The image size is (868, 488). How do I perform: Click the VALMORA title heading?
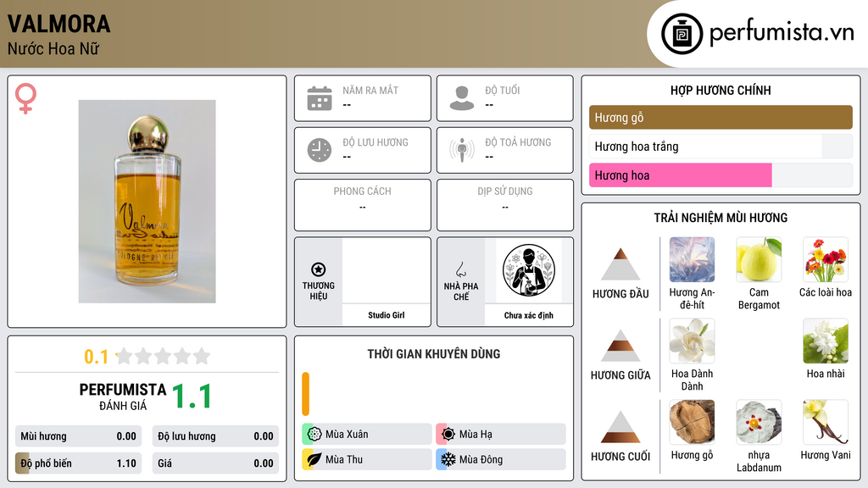58,25
